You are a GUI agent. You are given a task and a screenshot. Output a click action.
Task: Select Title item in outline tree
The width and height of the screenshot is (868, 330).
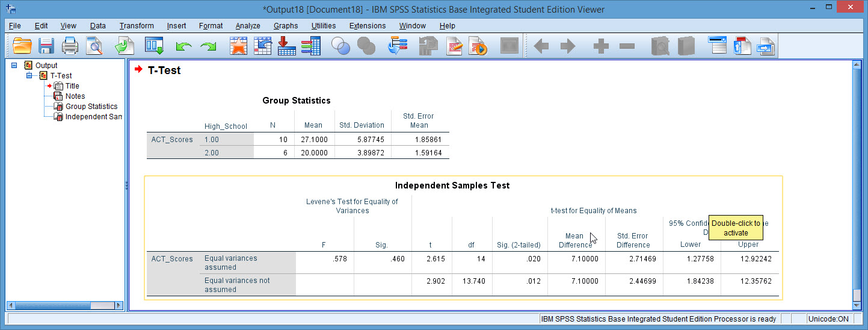pyautogui.click(x=72, y=86)
